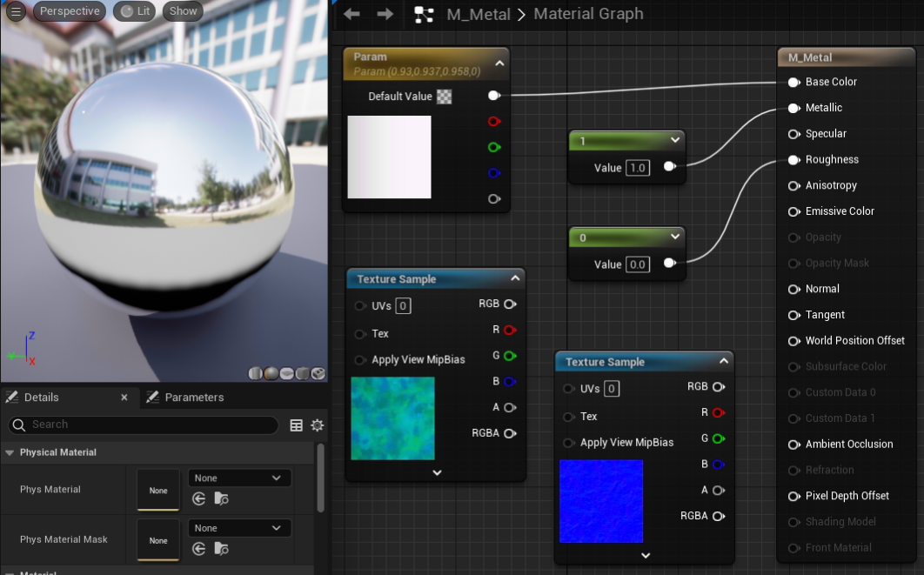Click the blue texture thumbnail on lower Texture Sample
The image size is (924, 575).
600,501
